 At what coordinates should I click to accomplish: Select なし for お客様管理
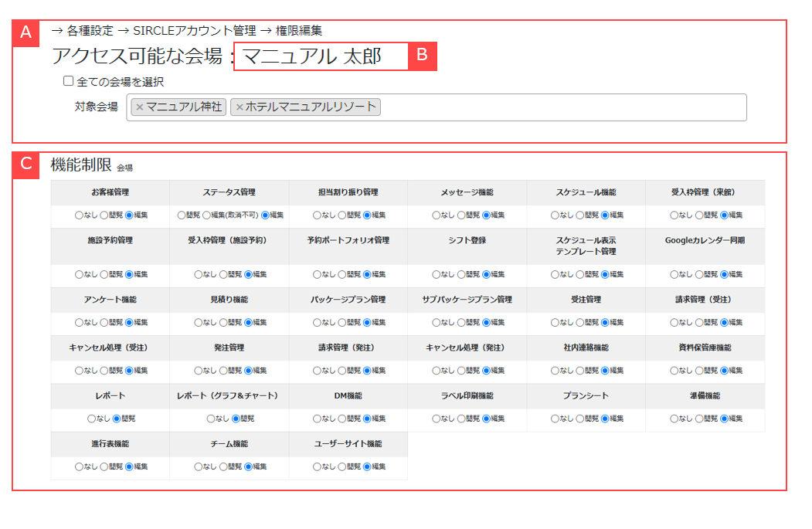(80, 215)
